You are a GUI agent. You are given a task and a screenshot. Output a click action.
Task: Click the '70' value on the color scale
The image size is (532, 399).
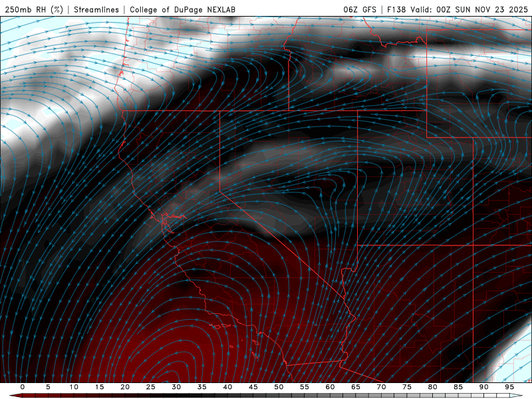pyautogui.click(x=381, y=387)
